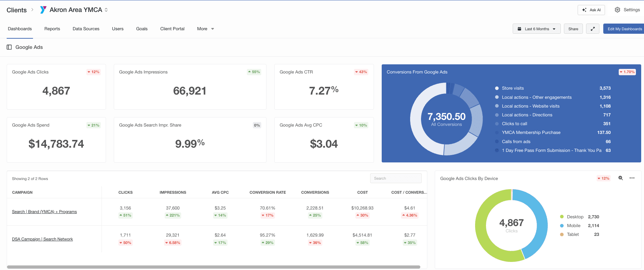Click the campaign table Search field
The width and height of the screenshot is (644, 270).
tap(396, 178)
